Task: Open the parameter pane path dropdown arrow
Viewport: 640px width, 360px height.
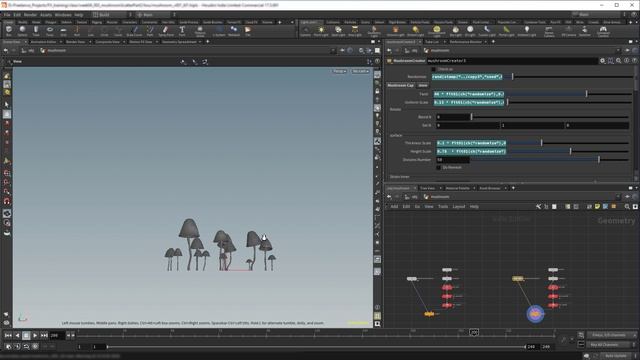Action: (617, 51)
